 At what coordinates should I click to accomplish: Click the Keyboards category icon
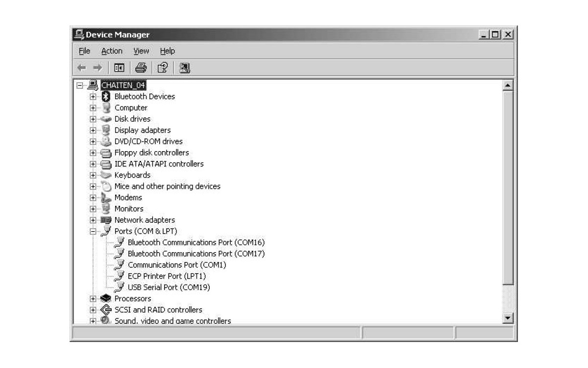tap(106, 175)
